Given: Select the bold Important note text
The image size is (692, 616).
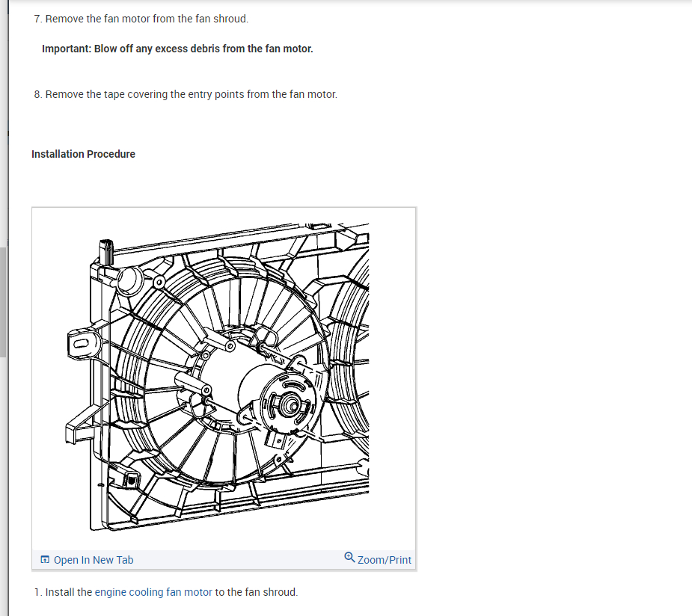Looking at the screenshot, I should tap(177, 49).
